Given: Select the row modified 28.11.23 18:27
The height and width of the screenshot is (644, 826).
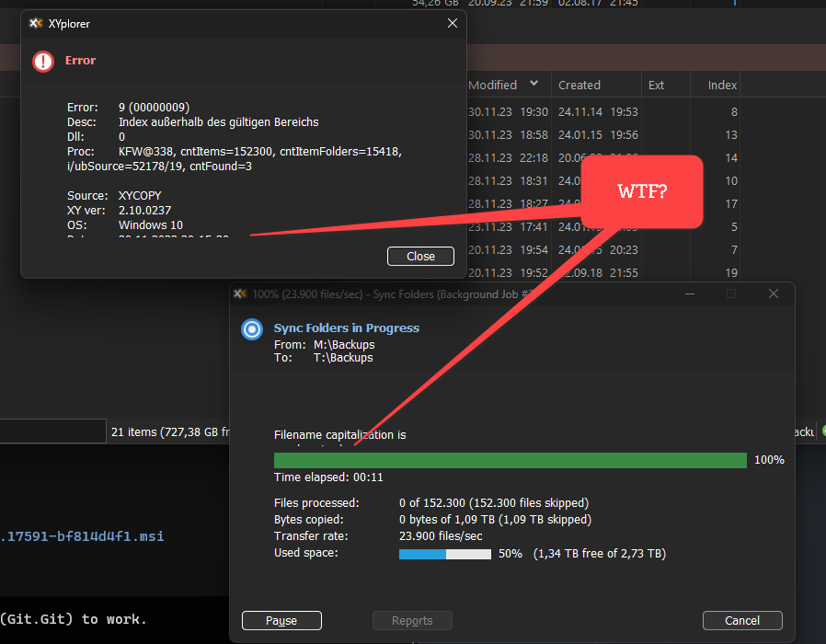Looking at the screenshot, I should [x=508, y=204].
